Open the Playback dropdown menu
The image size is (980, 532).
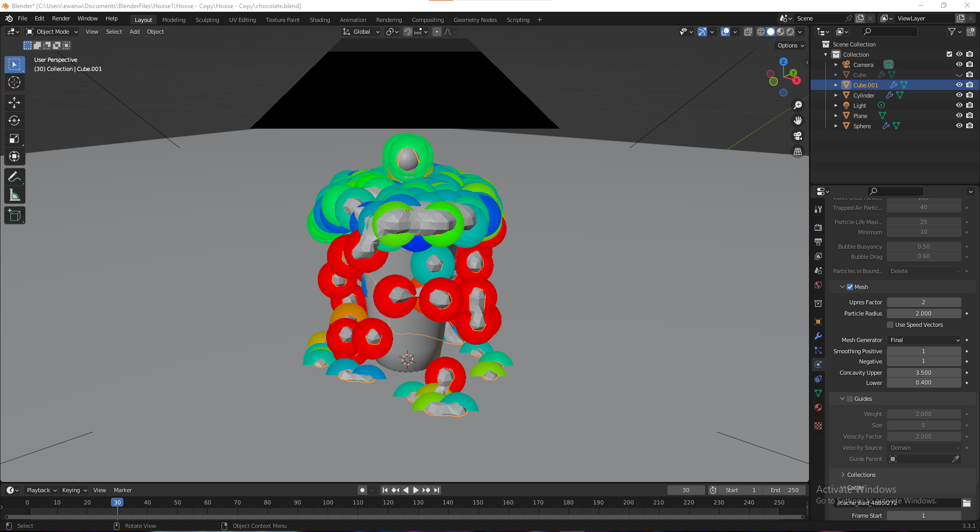pos(41,490)
